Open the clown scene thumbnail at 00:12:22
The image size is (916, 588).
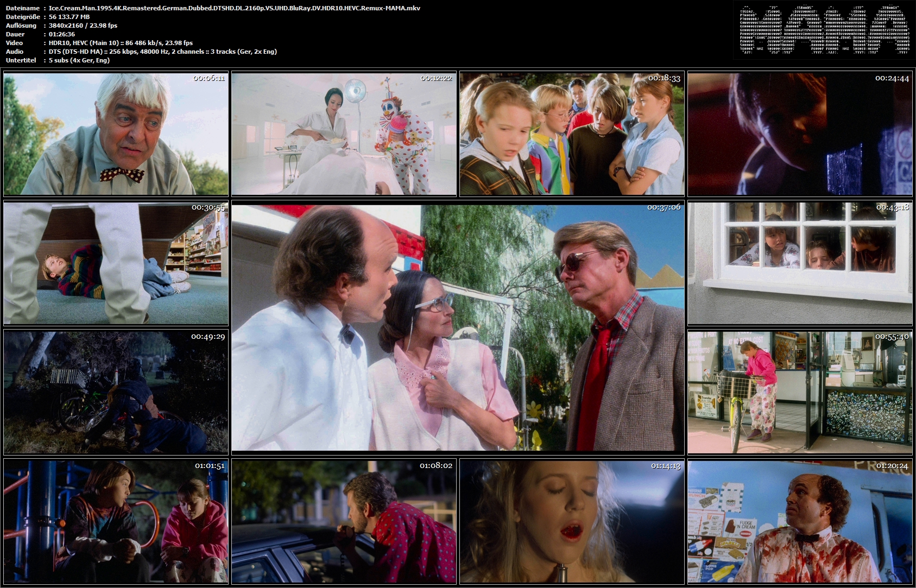pyautogui.click(x=344, y=134)
